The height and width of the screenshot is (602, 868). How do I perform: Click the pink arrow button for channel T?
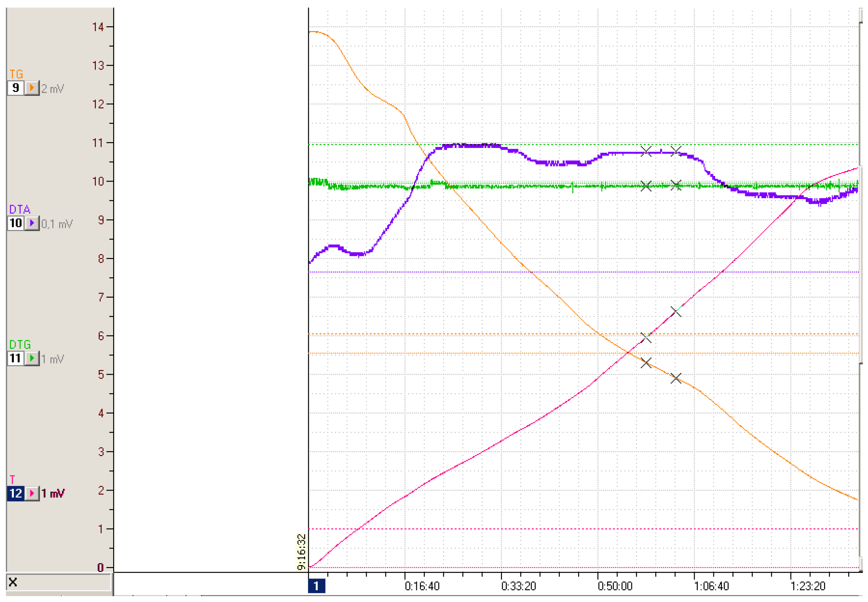pos(32,493)
